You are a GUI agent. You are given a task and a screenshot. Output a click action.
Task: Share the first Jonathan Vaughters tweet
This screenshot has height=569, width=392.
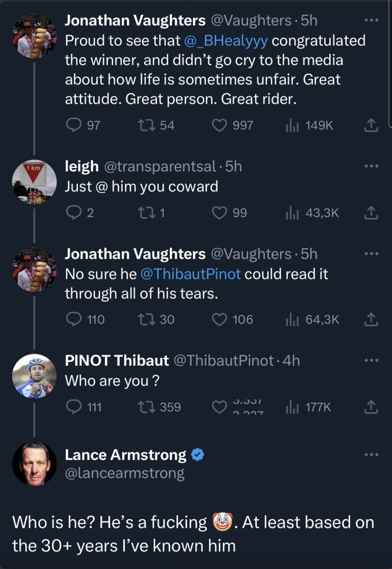(x=371, y=125)
